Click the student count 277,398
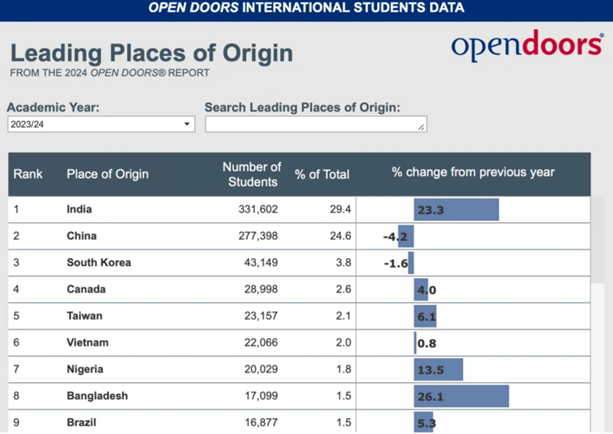Viewport: 613px width, 434px height. pos(258,236)
